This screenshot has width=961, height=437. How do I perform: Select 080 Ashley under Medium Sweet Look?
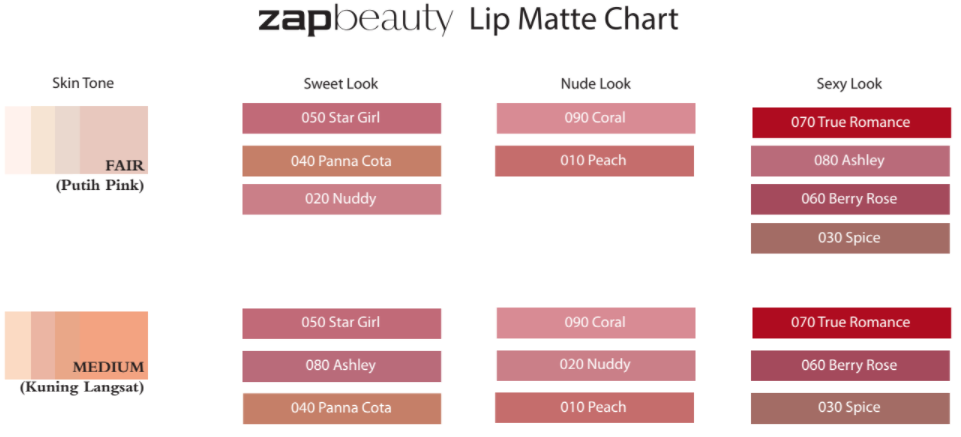click(341, 366)
